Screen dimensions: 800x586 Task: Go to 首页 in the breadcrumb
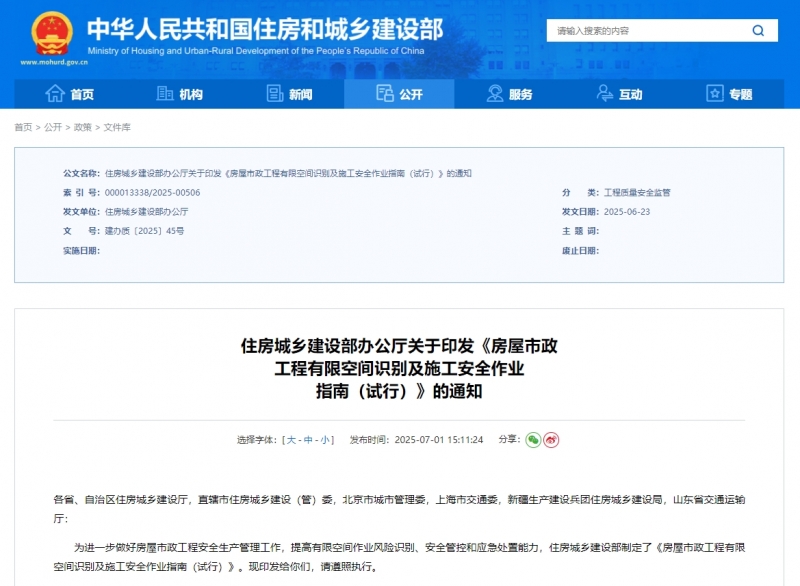(x=23, y=127)
